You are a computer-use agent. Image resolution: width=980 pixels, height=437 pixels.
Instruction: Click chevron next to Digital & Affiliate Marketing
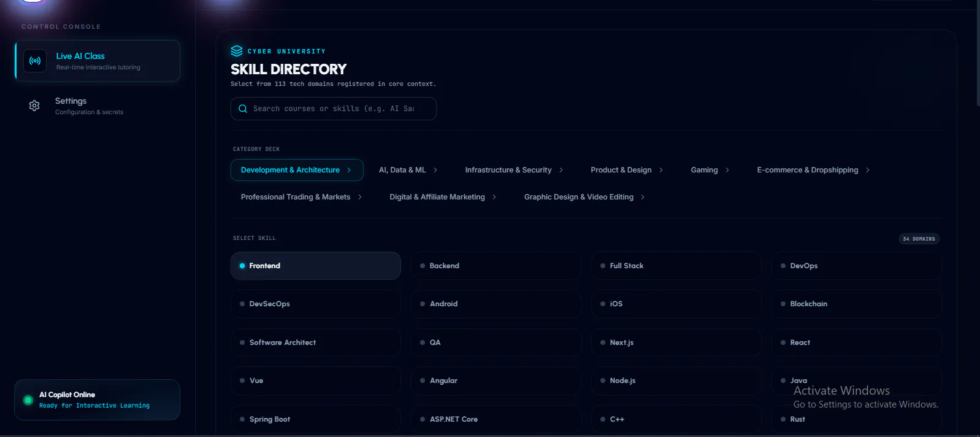(494, 197)
